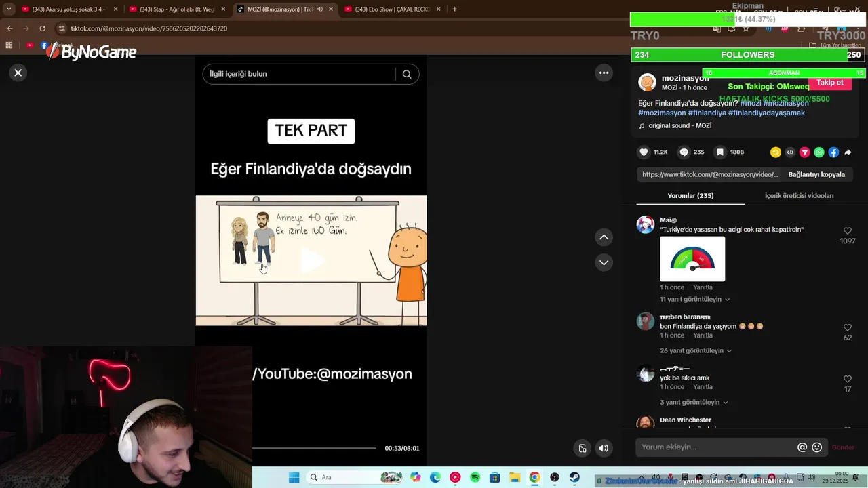This screenshot has width=868, height=488.
Task: Open the emoji picker in comment box
Action: 817,447
